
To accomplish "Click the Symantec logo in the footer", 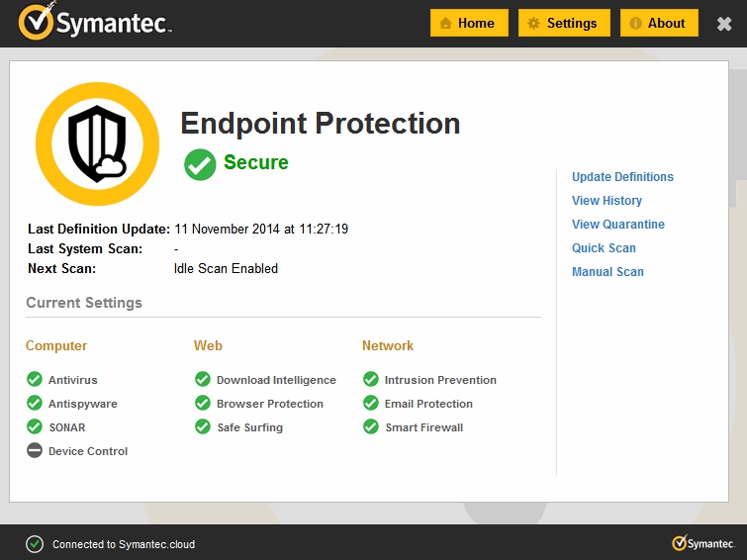I will pos(702,543).
